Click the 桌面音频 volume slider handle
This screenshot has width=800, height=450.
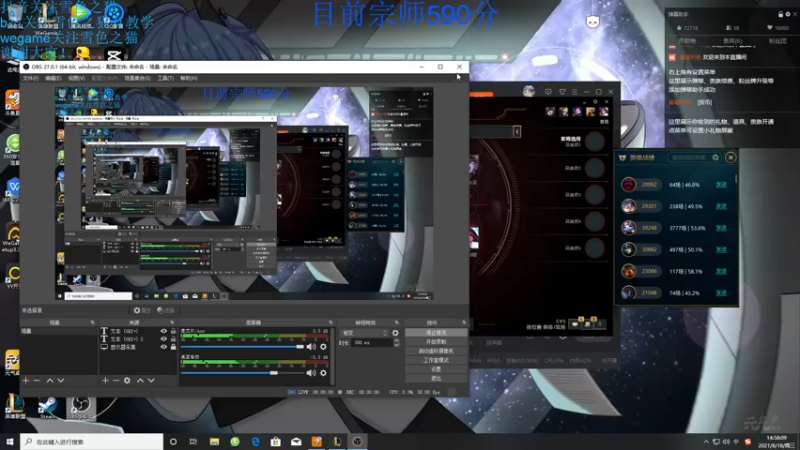coord(274,373)
